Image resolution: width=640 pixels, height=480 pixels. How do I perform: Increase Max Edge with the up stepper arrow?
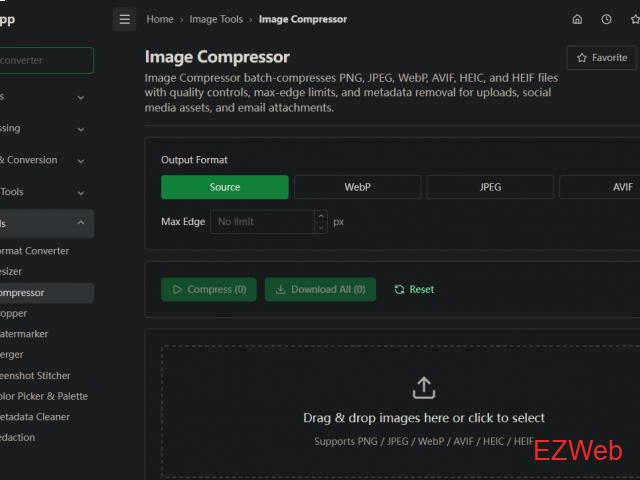(x=320, y=216)
